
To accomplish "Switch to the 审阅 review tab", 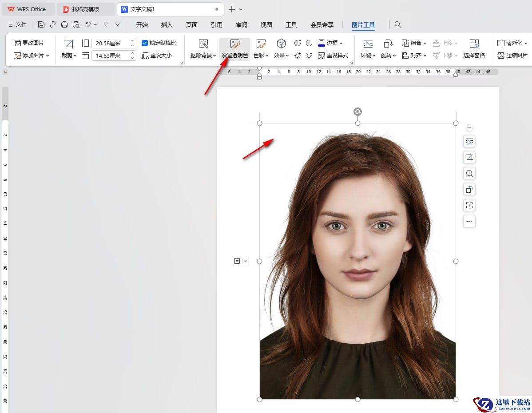I will click(x=242, y=25).
